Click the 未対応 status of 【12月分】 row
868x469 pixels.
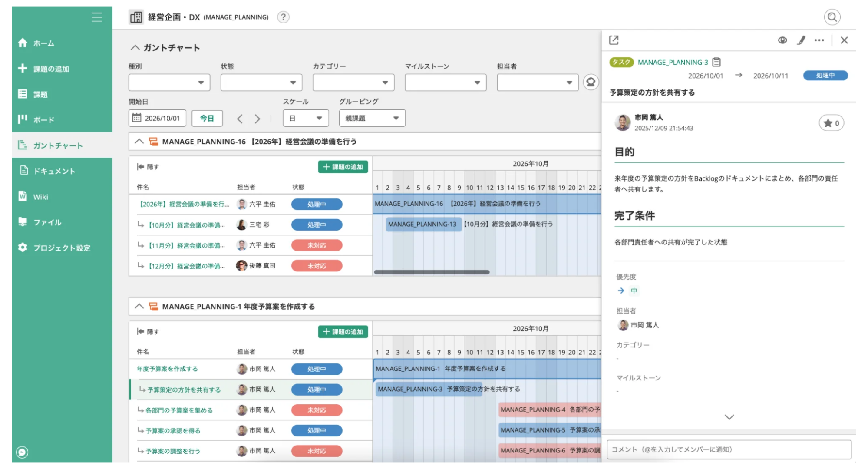[317, 266]
